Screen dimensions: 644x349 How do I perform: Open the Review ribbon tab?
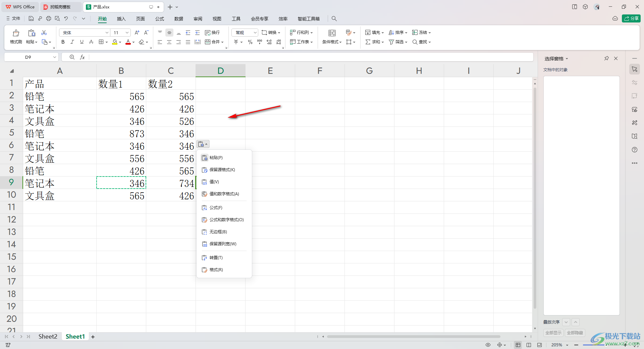(198, 19)
